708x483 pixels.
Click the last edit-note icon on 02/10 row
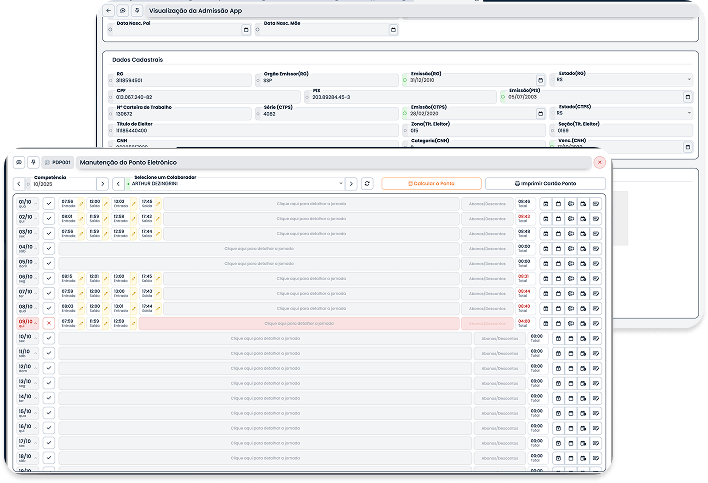(595, 219)
